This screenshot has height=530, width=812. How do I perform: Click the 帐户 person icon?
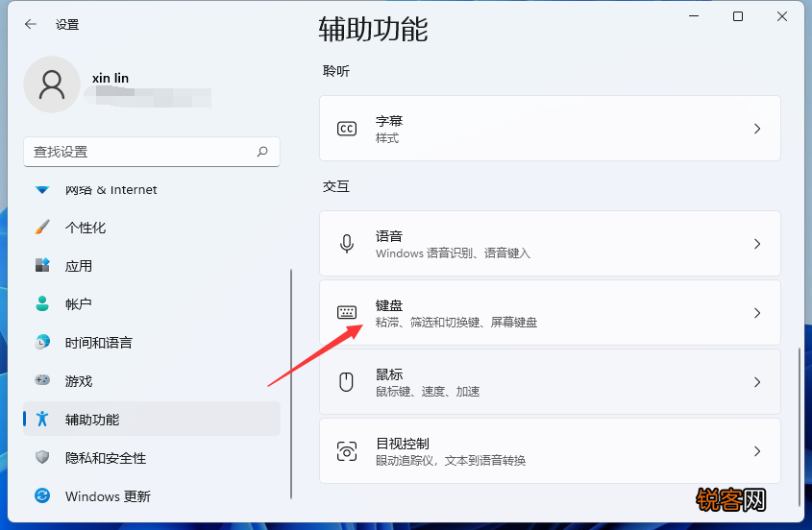42,303
